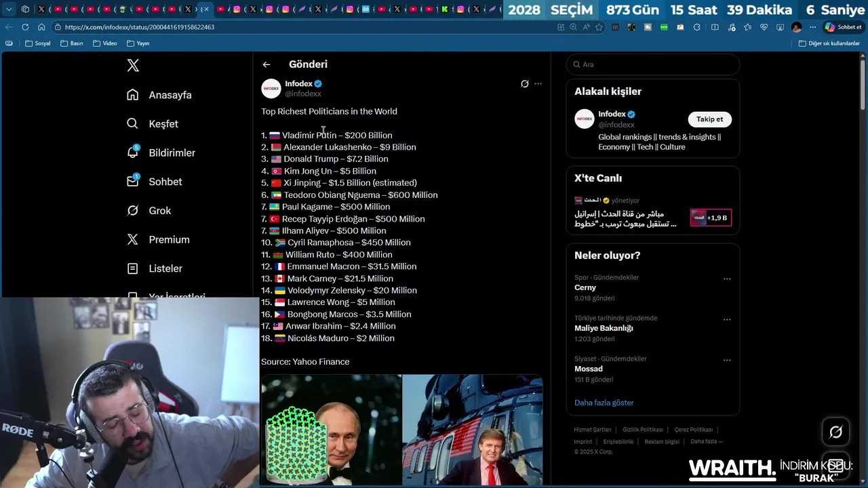Image resolution: width=868 pixels, height=488 pixels.
Task: Open Bildirimler bell icon
Action: coord(133,152)
